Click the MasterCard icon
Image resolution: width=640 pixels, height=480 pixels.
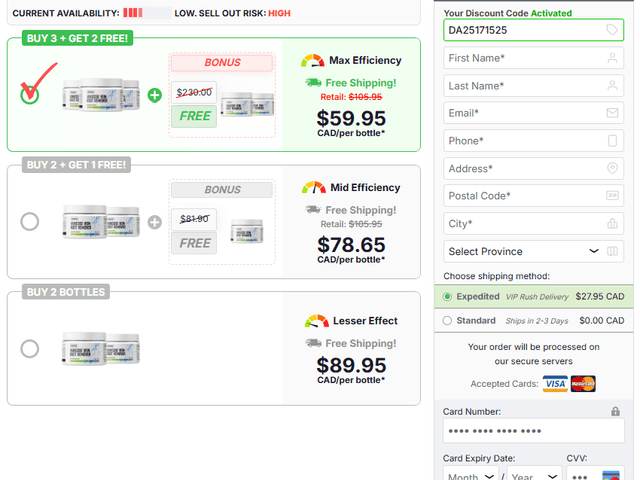[x=584, y=384]
